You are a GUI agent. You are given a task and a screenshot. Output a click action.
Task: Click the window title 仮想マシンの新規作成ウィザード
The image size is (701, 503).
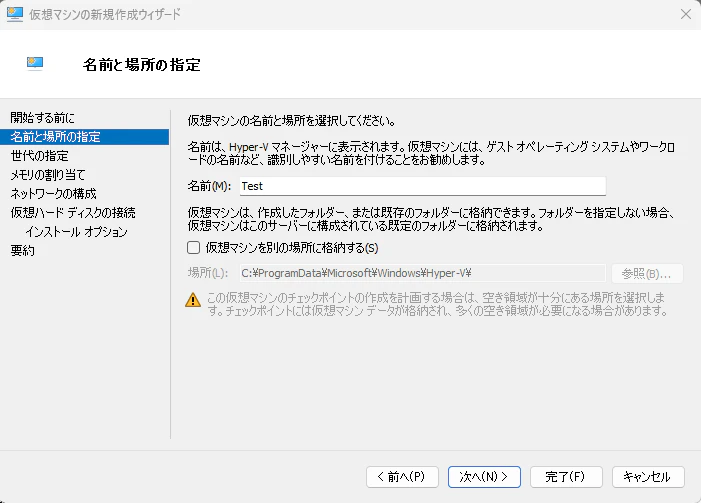click(105, 15)
